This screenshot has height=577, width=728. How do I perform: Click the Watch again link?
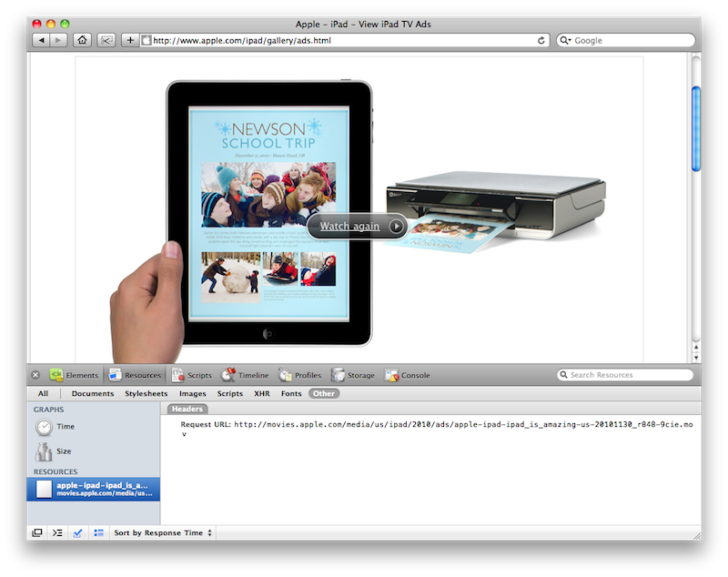[x=349, y=226]
